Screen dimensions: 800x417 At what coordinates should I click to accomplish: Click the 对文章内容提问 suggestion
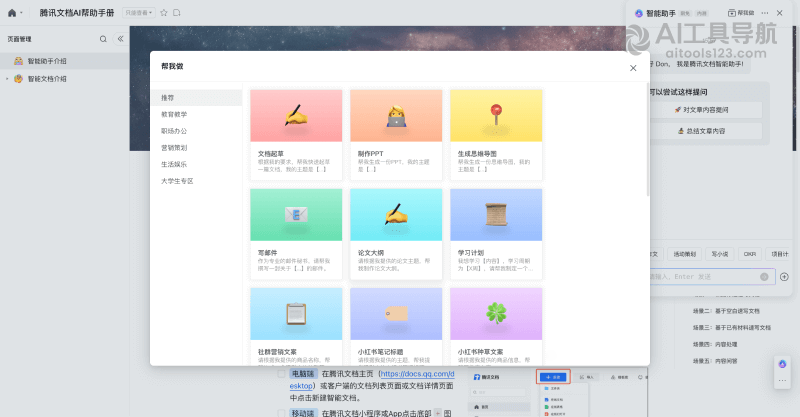point(706,110)
